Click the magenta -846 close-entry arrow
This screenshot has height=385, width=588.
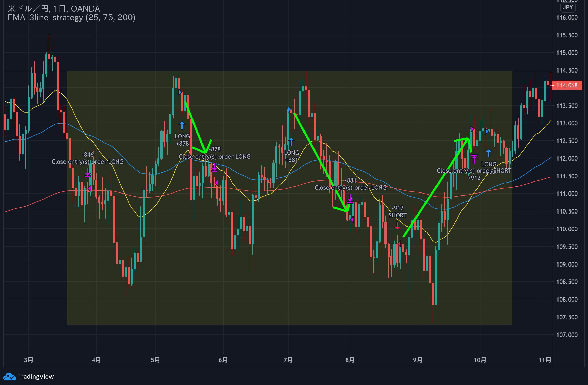pos(88,173)
